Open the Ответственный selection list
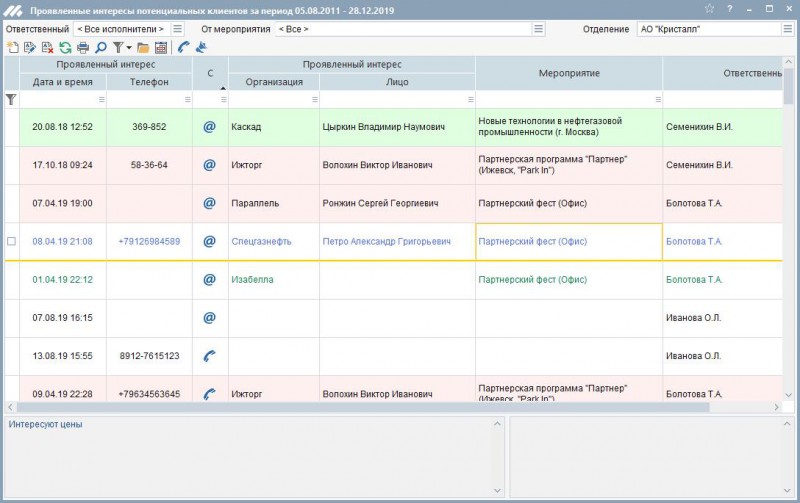The image size is (800, 503). pos(177,29)
